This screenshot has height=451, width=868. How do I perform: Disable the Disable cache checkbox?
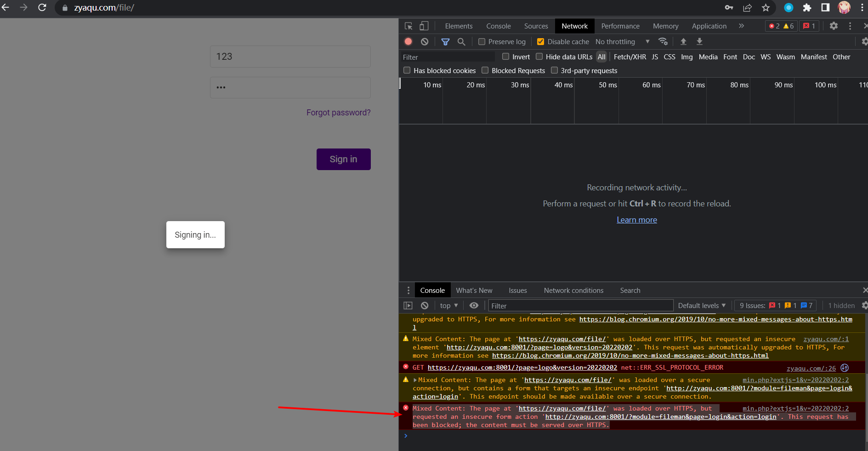[540, 41]
